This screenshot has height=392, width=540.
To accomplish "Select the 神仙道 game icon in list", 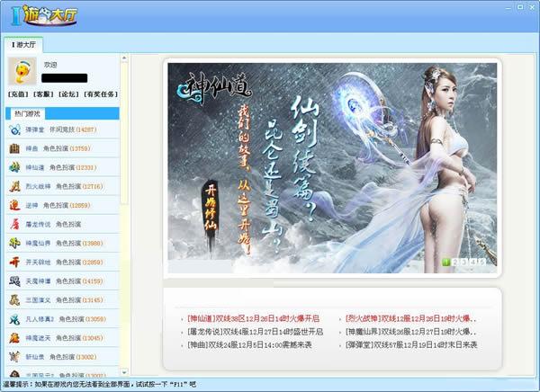I will point(14,167).
